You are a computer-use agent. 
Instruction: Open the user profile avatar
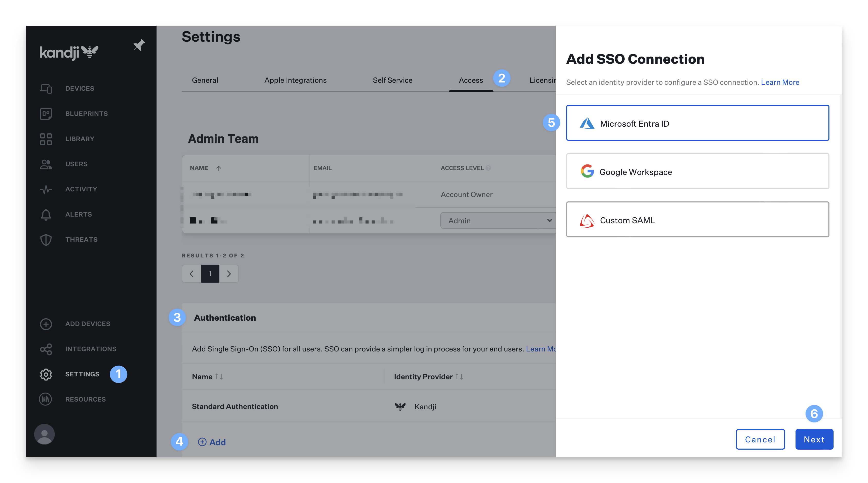44,434
